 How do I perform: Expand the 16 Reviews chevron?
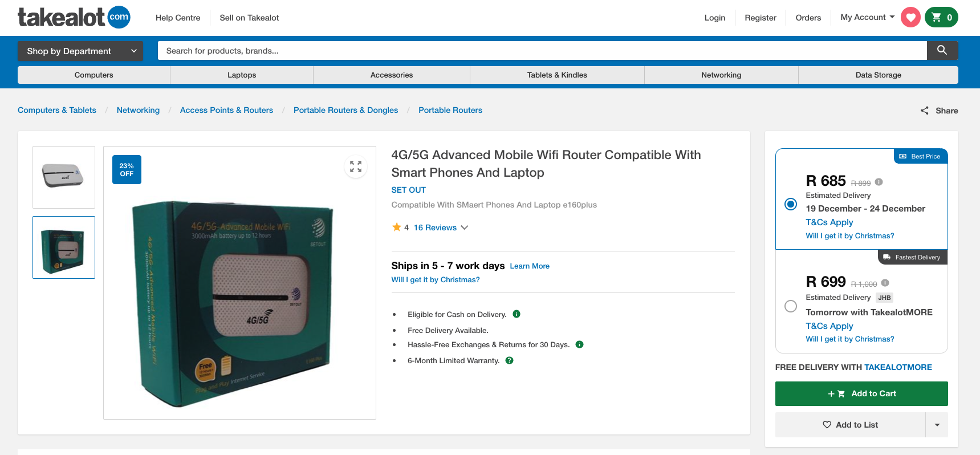pyautogui.click(x=465, y=227)
